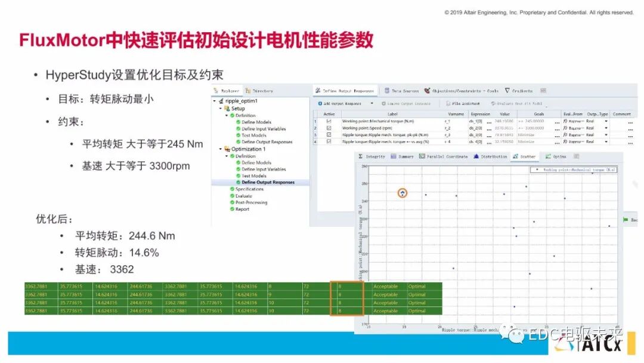Click the File Assistant button
The width and height of the screenshot is (644, 363).
tap(463, 104)
